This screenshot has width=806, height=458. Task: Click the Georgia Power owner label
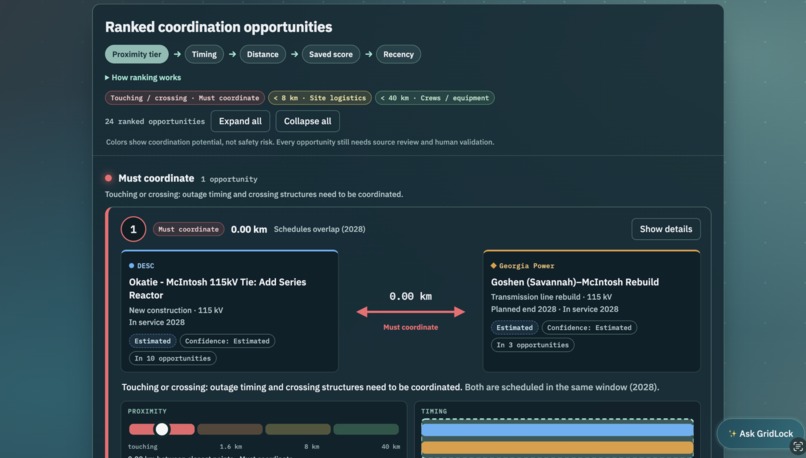pyautogui.click(x=522, y=266)
